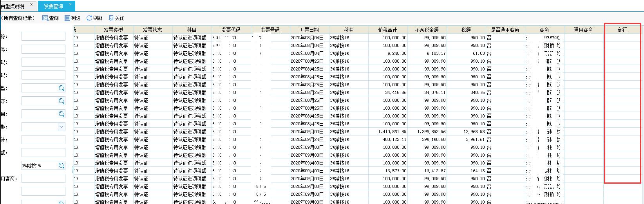Click the 发票类型 column header

pyautogui.click(x=113, y=30)
